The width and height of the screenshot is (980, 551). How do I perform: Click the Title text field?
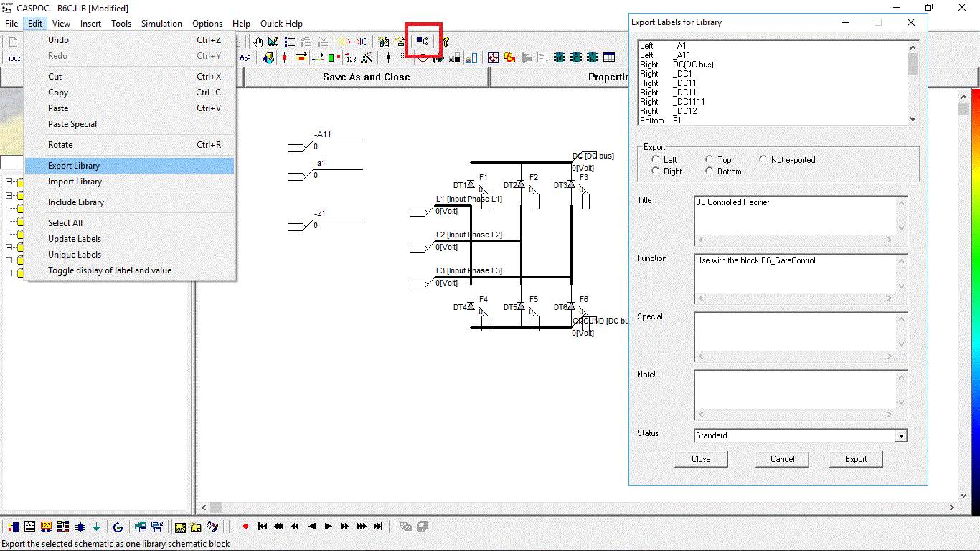click(795, 215)
